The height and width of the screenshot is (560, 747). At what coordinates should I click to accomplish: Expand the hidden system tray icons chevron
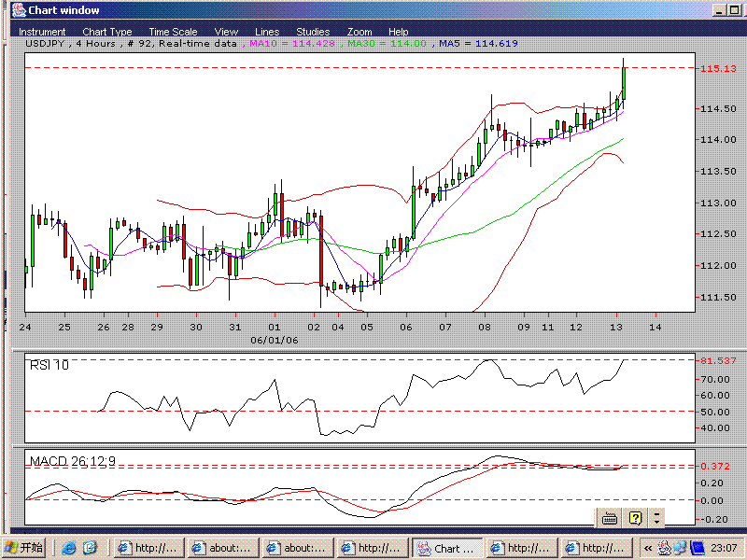click(647, 548)
